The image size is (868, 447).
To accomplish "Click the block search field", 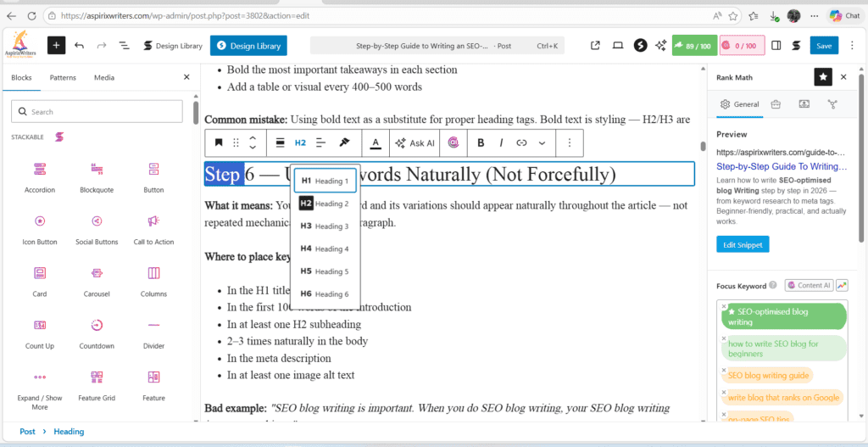I will coord(97,111).
